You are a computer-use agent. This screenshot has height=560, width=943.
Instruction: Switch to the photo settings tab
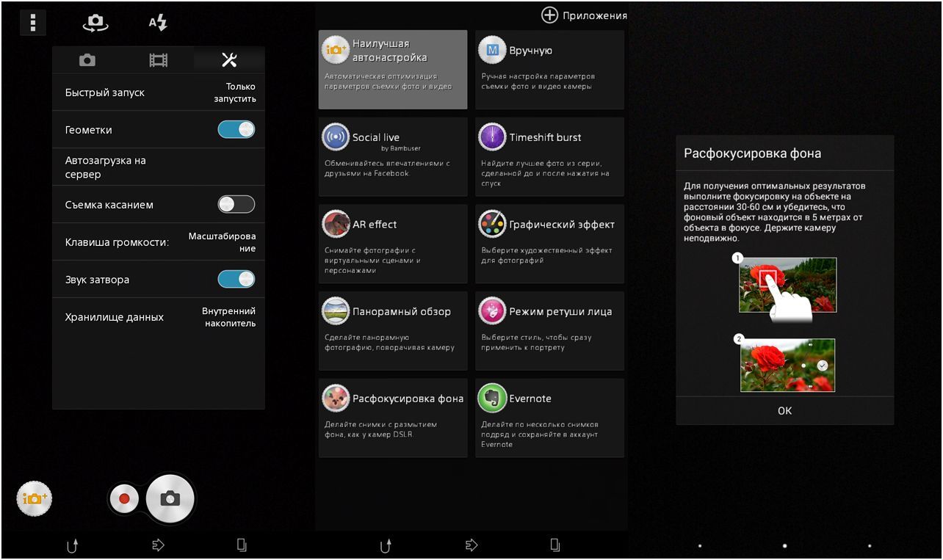pyautogui.click(x=87, y=60)
